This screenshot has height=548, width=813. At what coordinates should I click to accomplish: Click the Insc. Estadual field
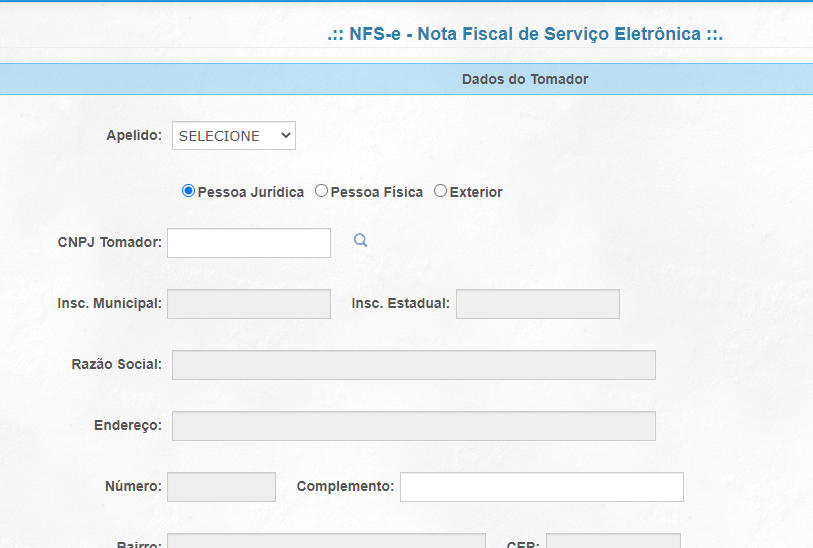pyautogui.click(x=537, y=304)
